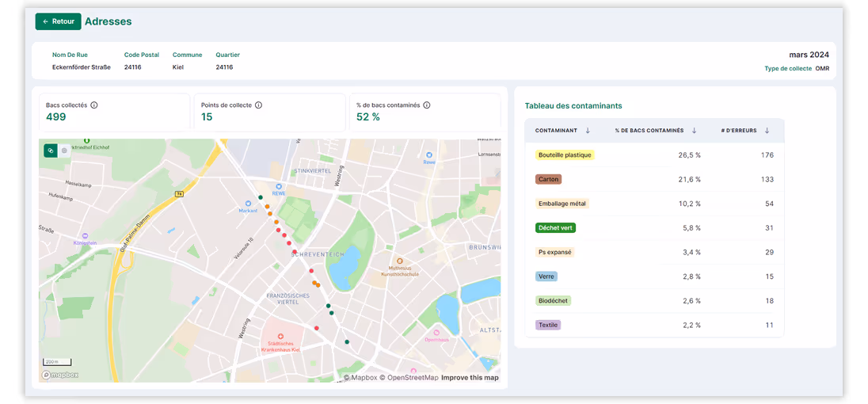
Task: Click the # d'erreurs column header
Action: point(740,131)
